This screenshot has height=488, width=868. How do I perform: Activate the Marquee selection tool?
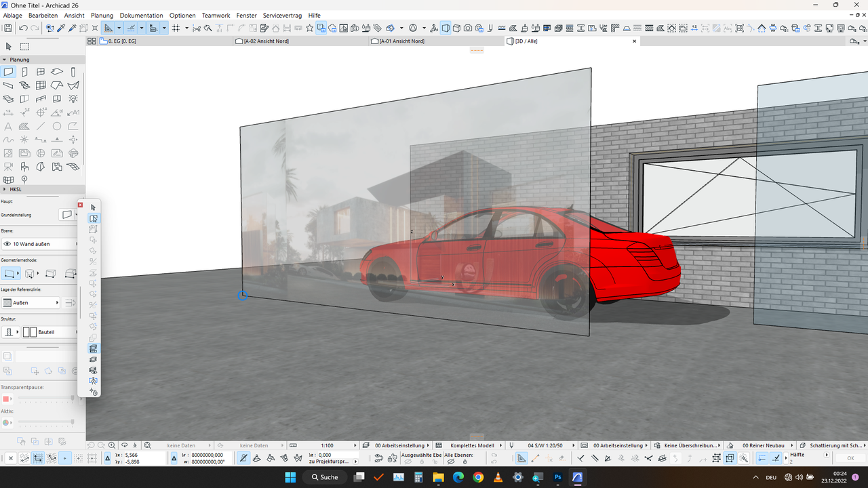click(24, 47)
